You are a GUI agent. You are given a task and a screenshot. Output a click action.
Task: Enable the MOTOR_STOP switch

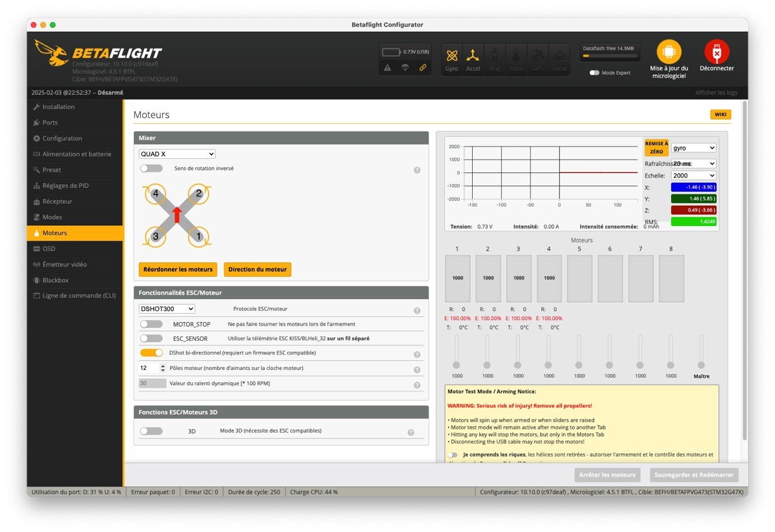(151, 324)
